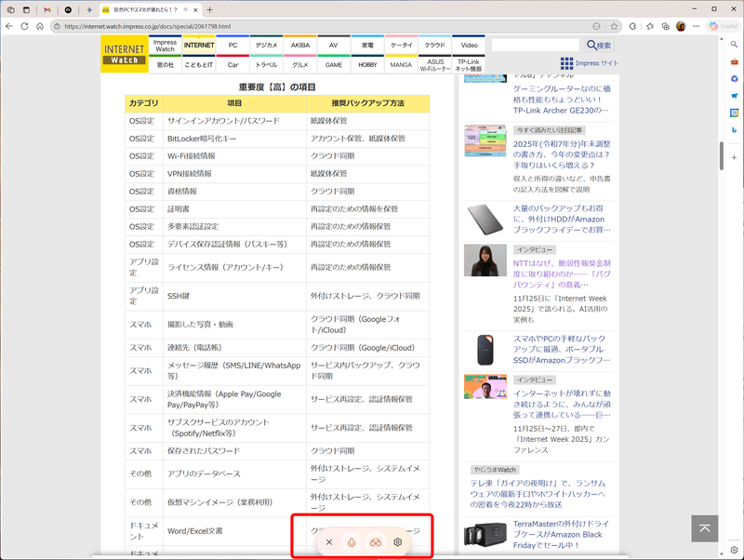744x560 pixels.
Task: Go back using the browser back arrow
Action: (9, 26)
